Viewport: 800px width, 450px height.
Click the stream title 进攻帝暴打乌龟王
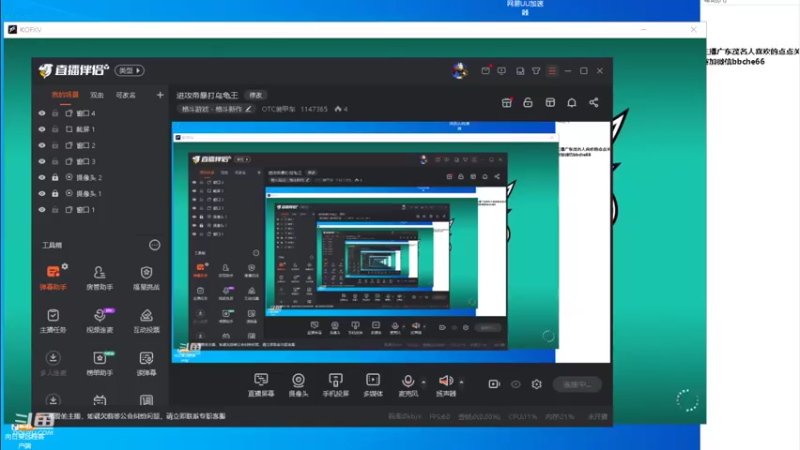coord(207,95)
